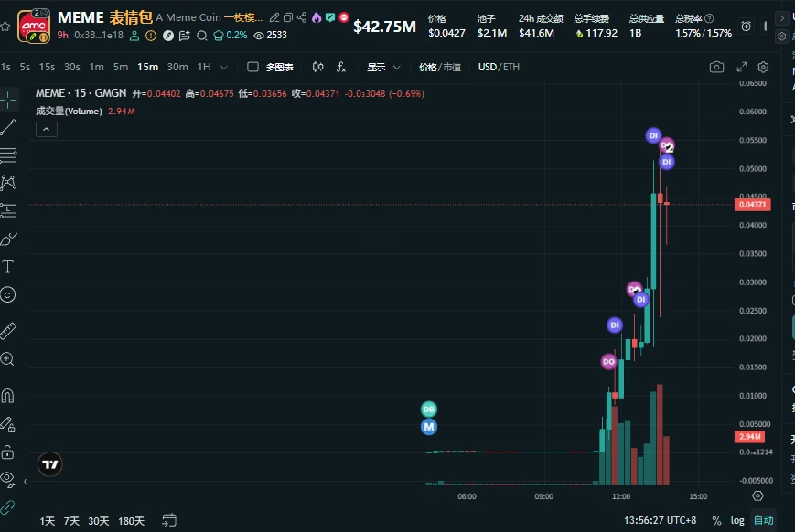Set range to 30天

[99, 521]
